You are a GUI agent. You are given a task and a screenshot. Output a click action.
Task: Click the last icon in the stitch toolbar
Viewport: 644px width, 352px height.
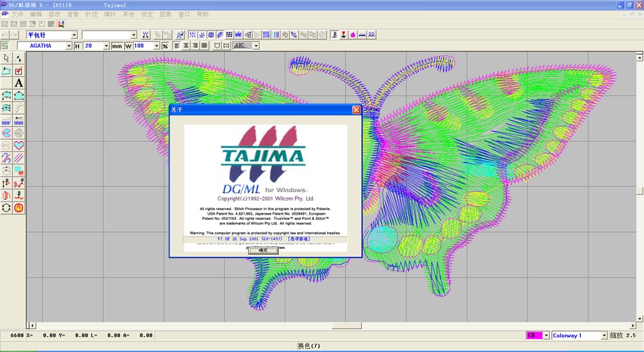coord(372,35)
